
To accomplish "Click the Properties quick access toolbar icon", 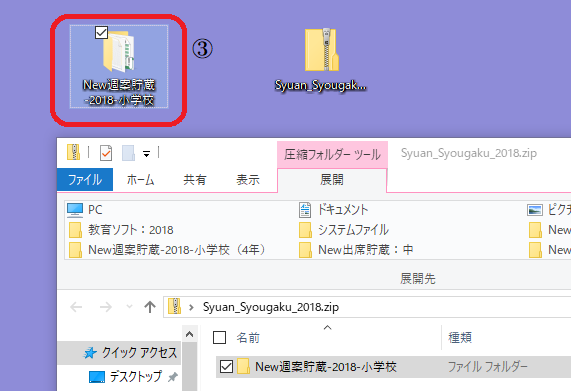I will [x=106, y=153].
